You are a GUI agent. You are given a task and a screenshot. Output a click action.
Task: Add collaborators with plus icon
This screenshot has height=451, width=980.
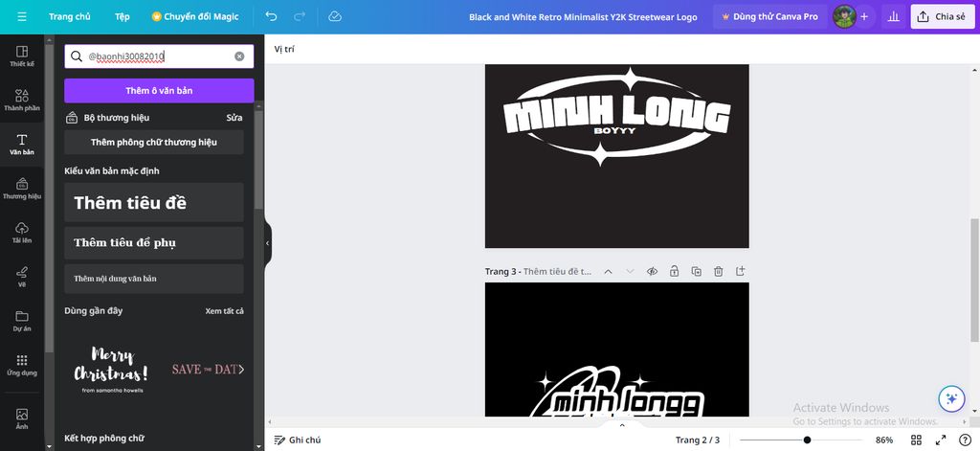tap(864, 17)
